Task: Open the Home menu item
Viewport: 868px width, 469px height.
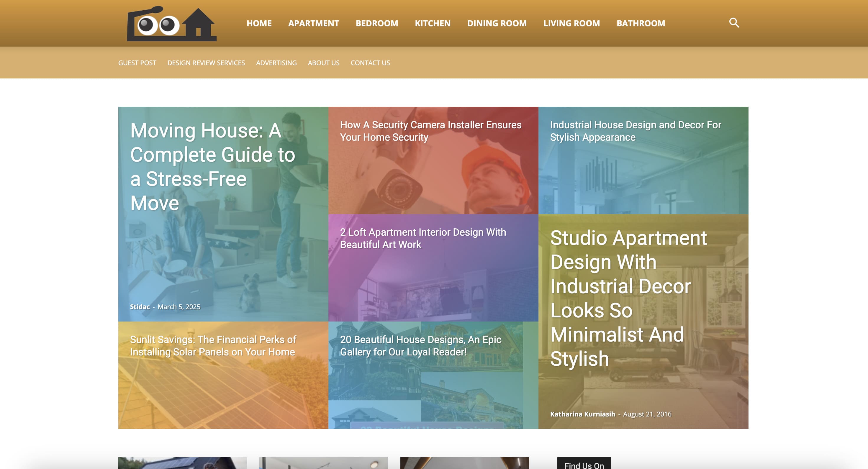Action: (x=259, y=23)
